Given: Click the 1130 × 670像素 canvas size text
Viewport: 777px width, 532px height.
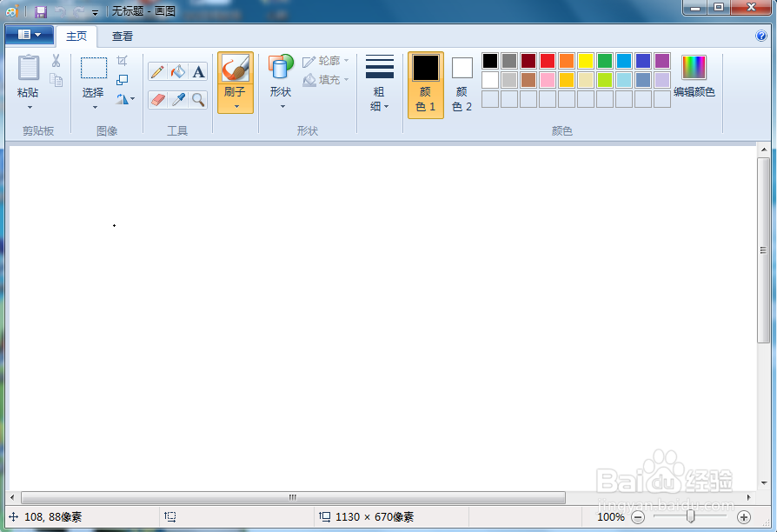Looking at the screenshot, I should coord(374,517).
